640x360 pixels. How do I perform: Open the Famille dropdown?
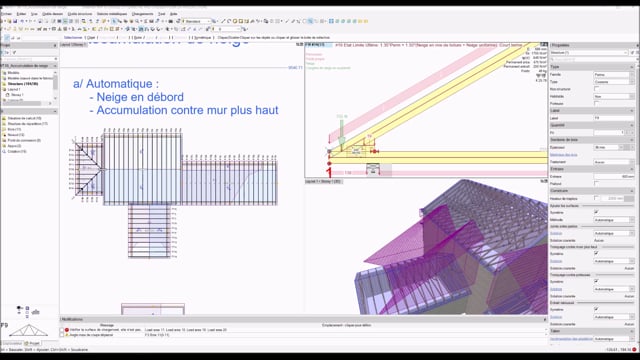click(614, 75)
